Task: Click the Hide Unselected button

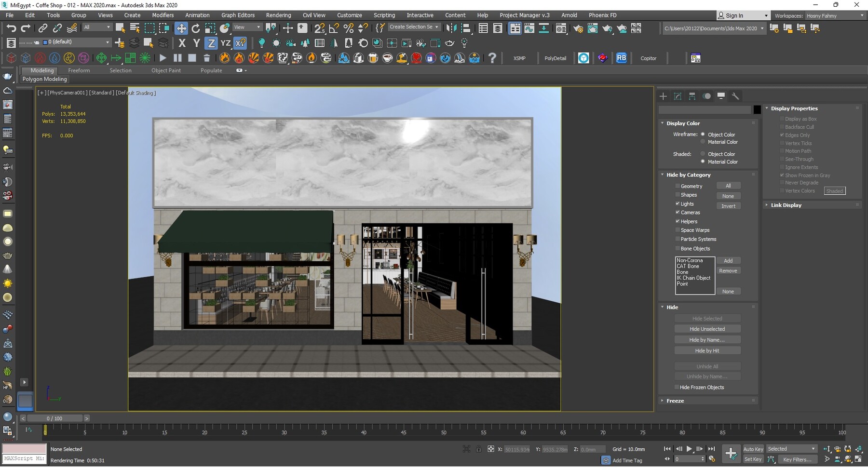Action: (707, 328)
